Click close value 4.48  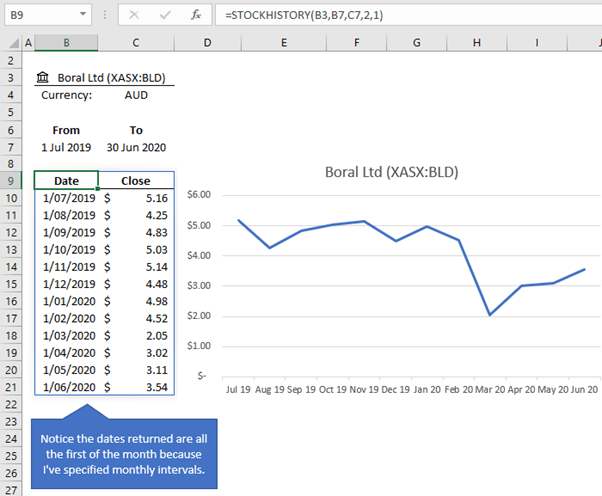click(136, 284)
